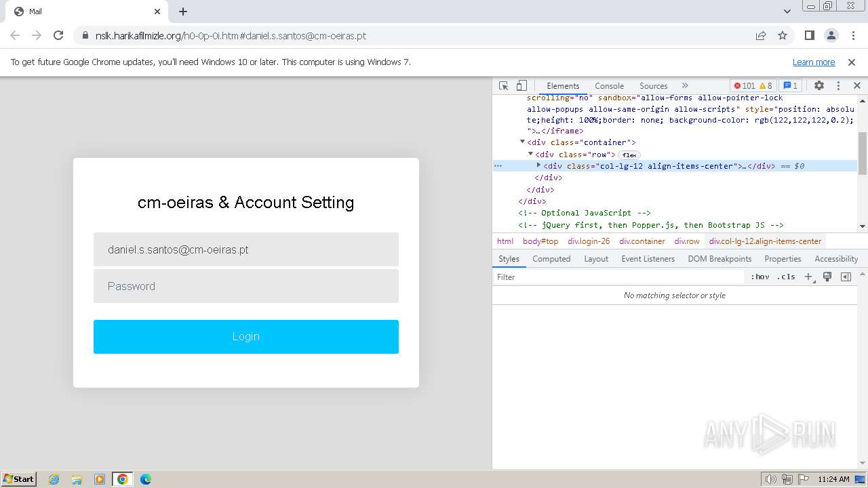
Task: Expand the col-lg-12 align-items-center div
Action: tap(538, 165)
